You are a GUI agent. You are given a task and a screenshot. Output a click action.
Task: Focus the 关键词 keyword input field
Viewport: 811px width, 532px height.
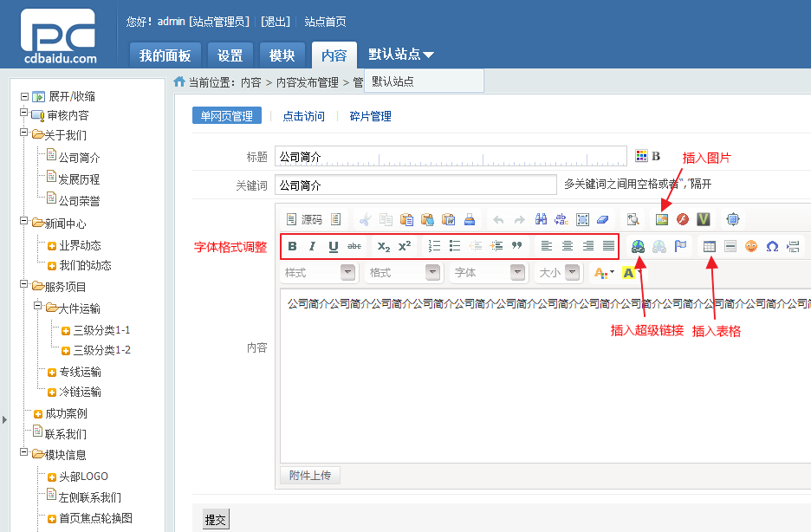tap(416, 185)
